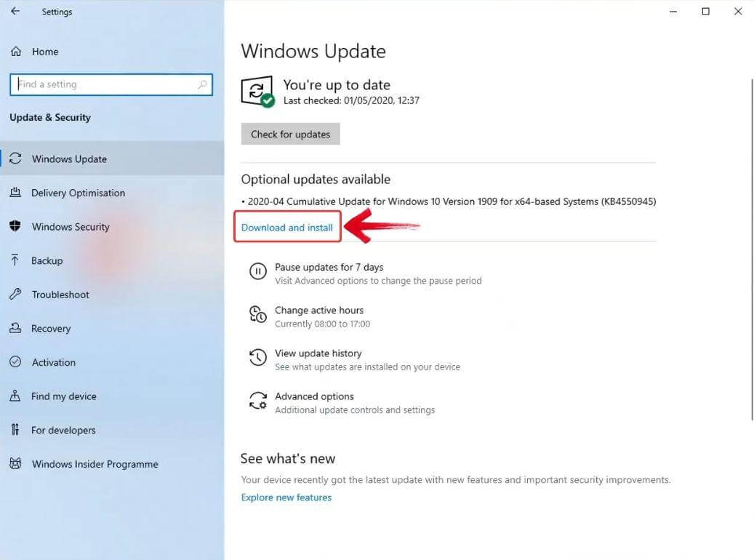Open Change active hours via clock icon
Screen dimensions: 754x560
pyautogui.click(x=258, y=314)
